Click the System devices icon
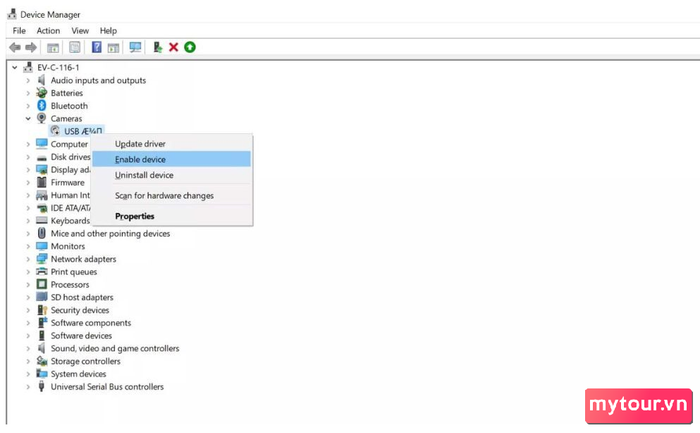 click(42, 374)
